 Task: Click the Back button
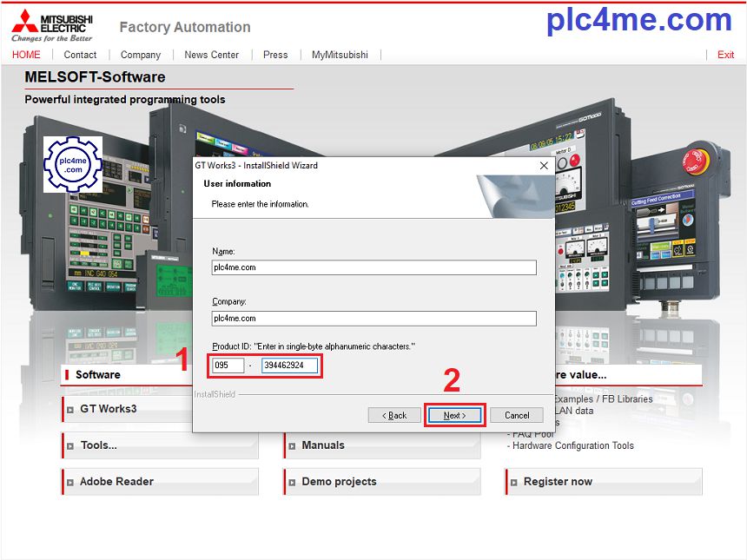tap(394, 415)
